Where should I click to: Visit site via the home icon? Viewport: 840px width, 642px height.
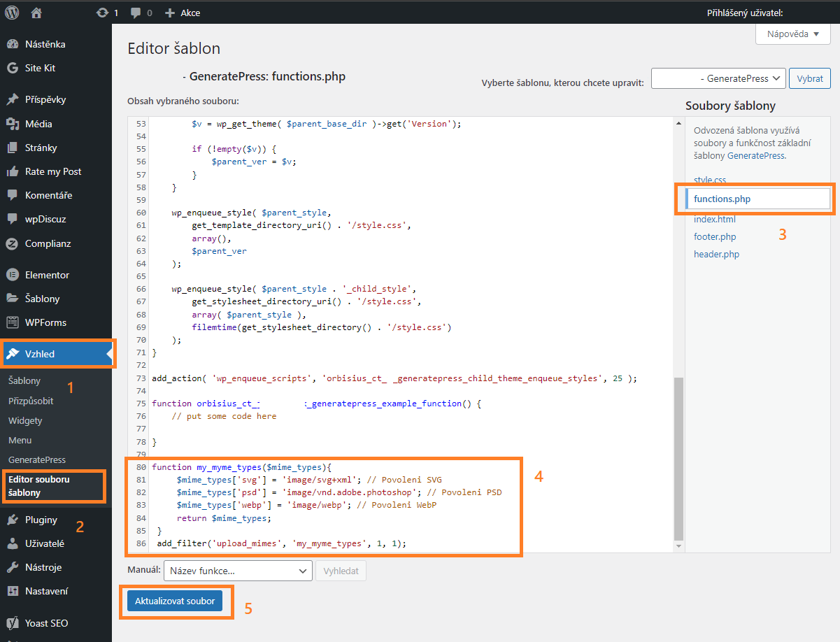(36, 13)
